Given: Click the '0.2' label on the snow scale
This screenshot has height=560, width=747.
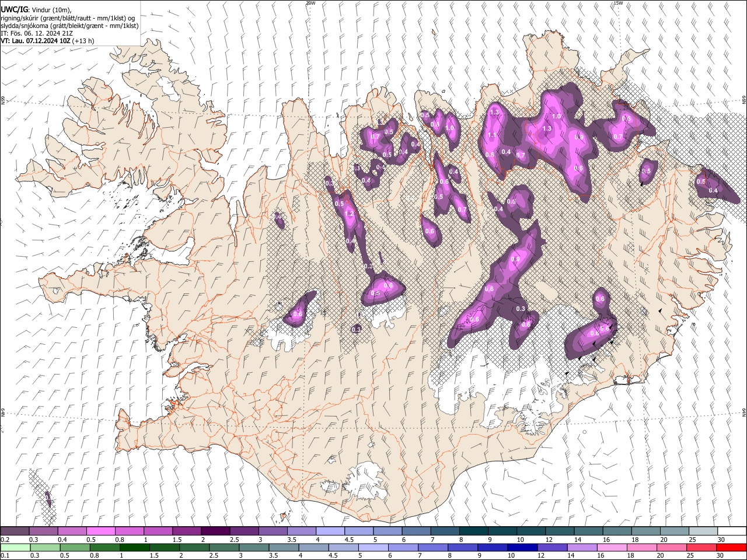Looking at the screenshot, I should [5, 540].
